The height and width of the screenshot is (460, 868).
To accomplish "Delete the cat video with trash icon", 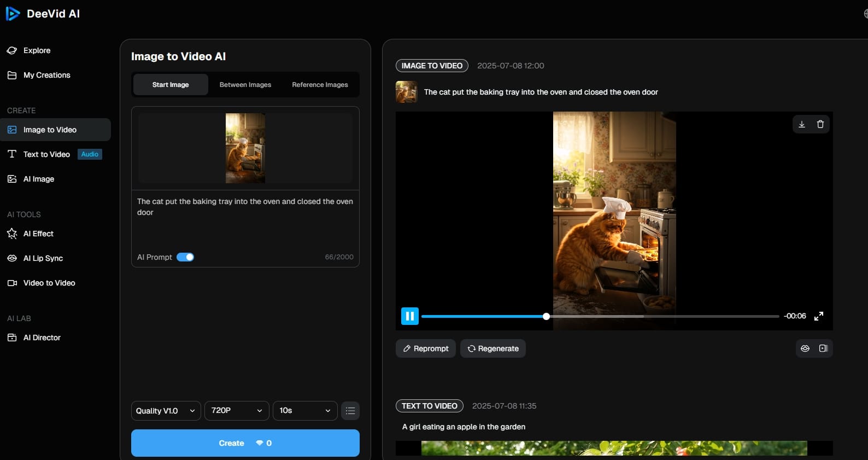I will pyautogui.click(x=820, y=124).
